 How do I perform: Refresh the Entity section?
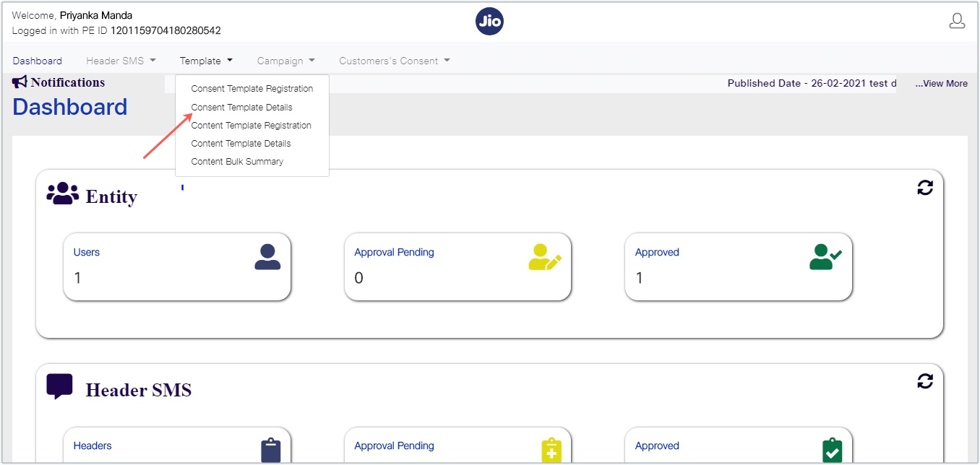click(x=925, y=188)
